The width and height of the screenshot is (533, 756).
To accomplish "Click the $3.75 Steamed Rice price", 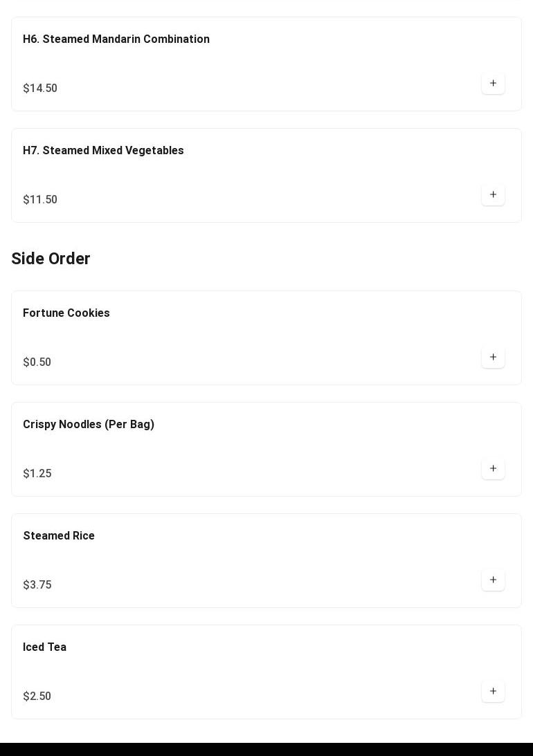I will point(37,585).
